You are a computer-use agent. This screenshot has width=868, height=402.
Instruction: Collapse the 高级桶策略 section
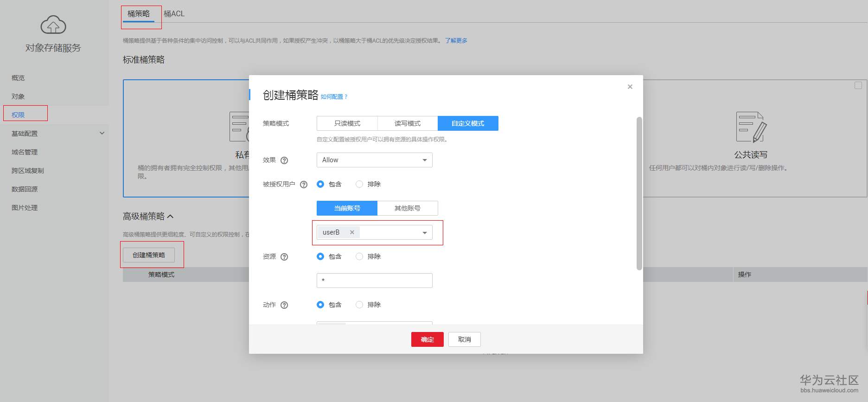170,217
